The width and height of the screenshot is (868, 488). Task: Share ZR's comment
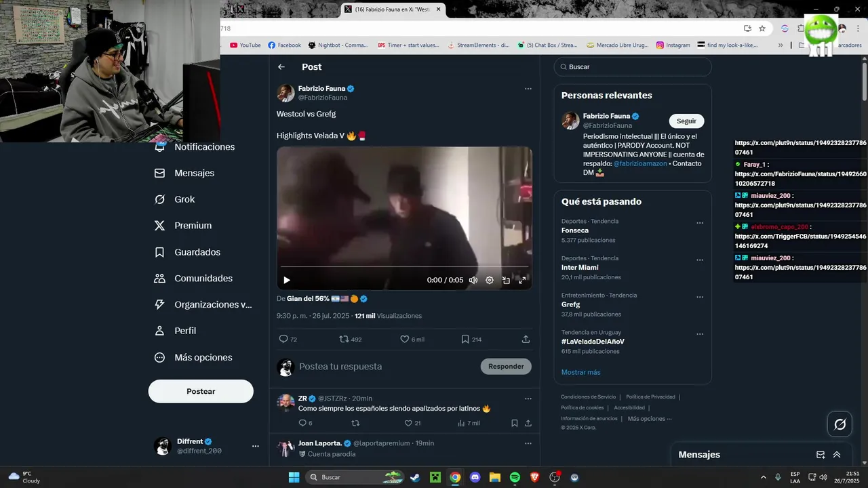(528, 423)
